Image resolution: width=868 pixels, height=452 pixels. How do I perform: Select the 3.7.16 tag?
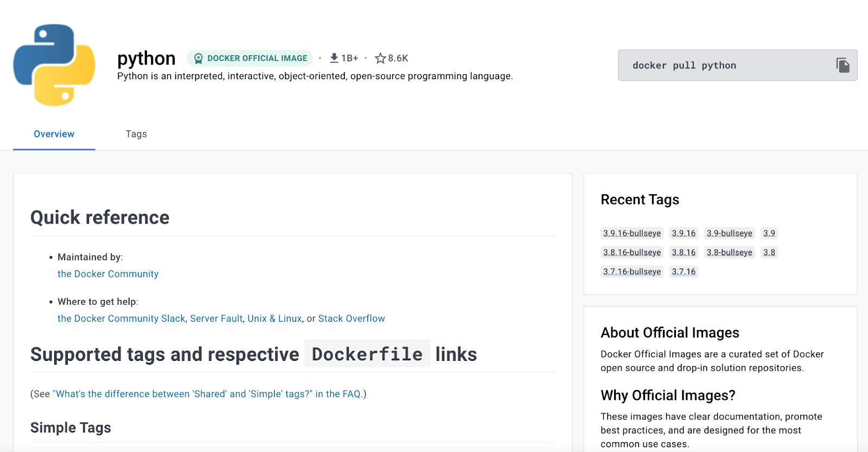coord(684,271)
